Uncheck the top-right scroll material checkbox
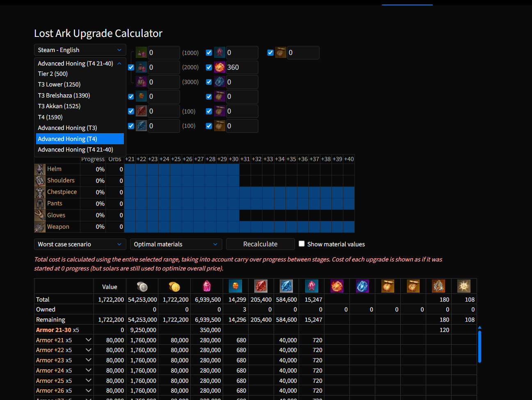The image size is (532, 400). (x=270, y=52)
